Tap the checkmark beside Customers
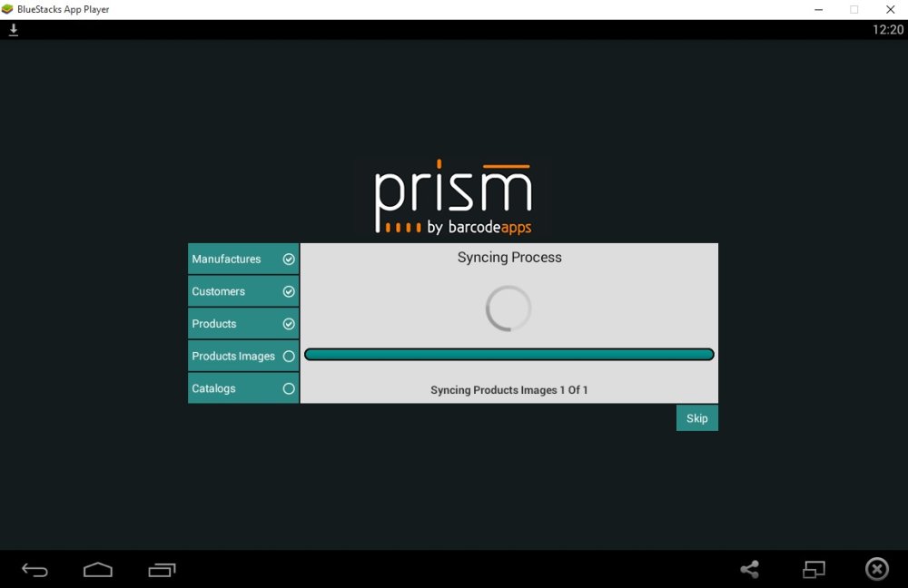Screen dimensions: 908x588 289,291
